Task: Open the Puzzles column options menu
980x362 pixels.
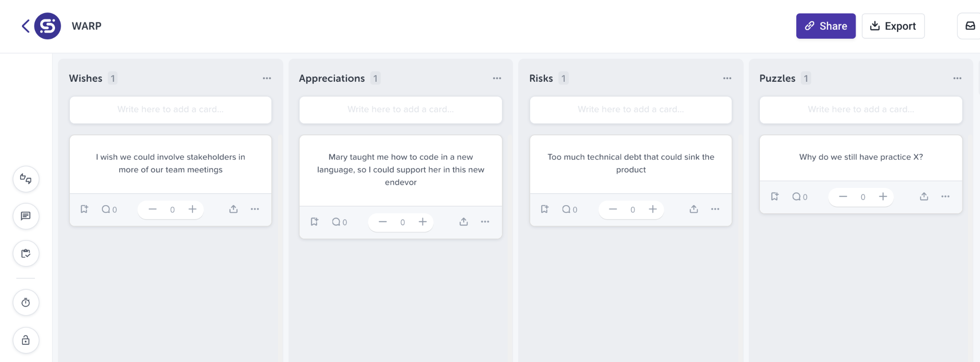Action: coord(957,78)
